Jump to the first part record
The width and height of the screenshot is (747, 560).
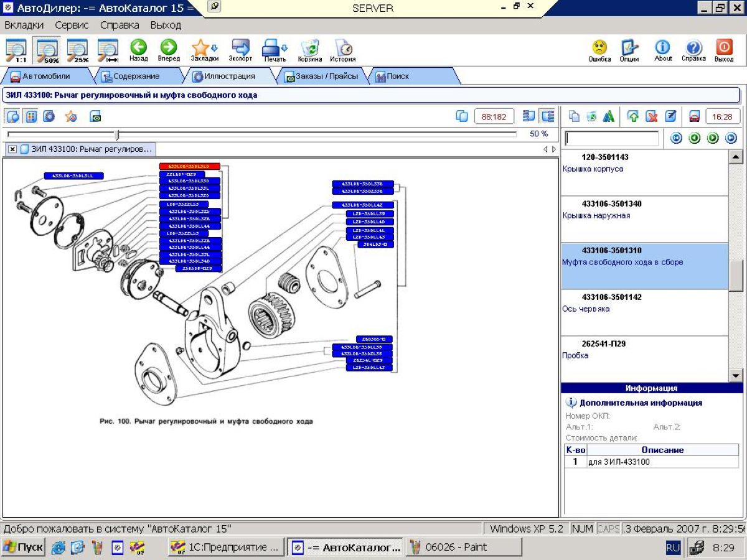point(677,138)
